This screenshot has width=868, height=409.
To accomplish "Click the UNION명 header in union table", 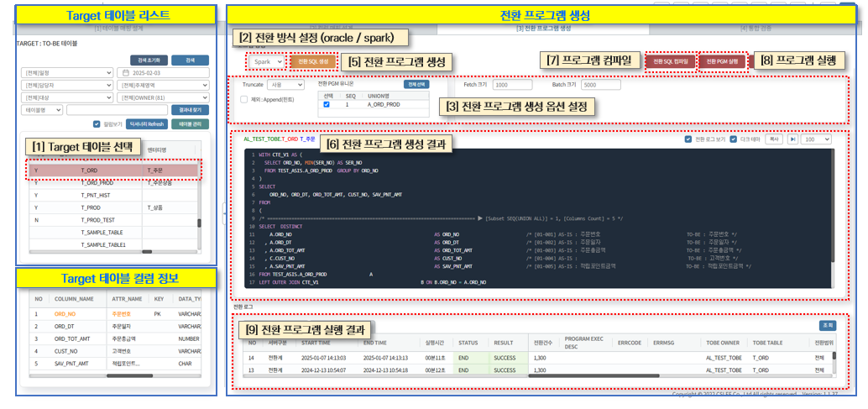I will click(376, 96).
